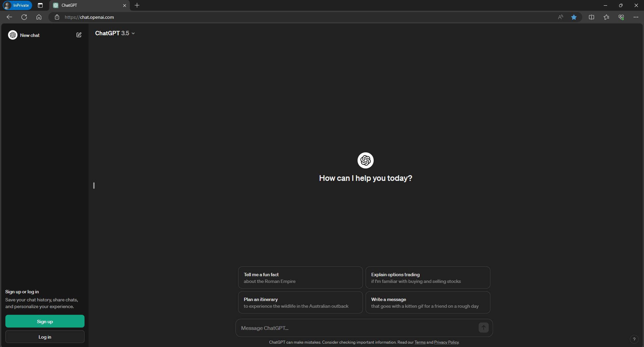This screenshot has height=347, width=644.
Task: Open the help question mark icon
Action: (634, 339)
